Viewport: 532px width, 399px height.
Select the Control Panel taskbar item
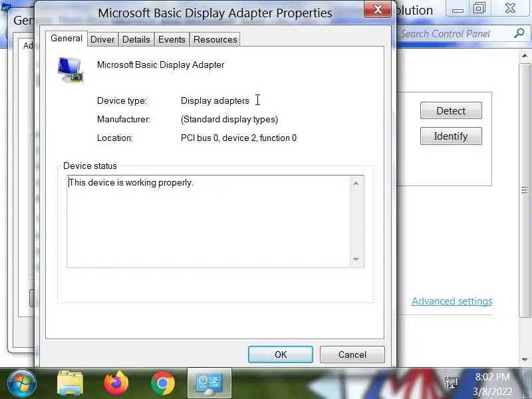[209, 384]
